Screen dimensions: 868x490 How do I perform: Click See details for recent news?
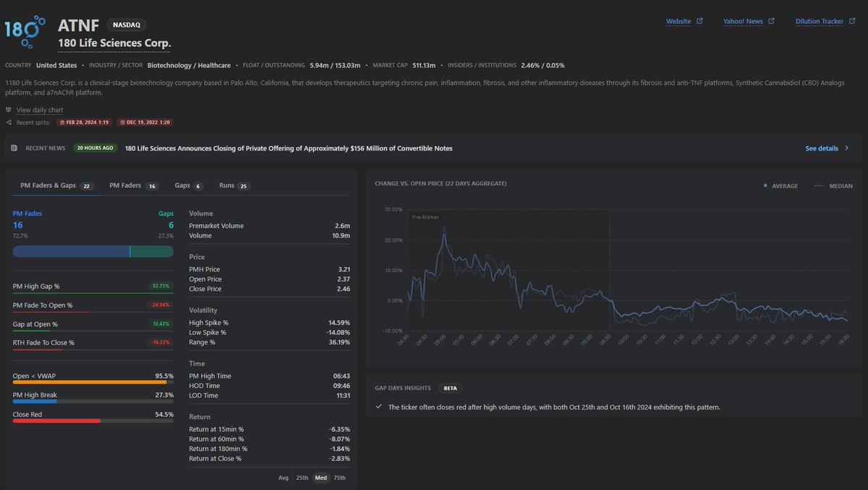[822, 148]
